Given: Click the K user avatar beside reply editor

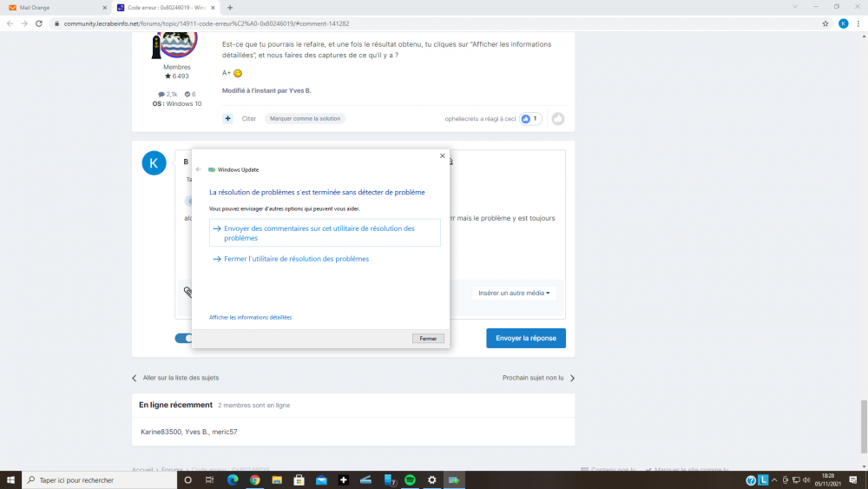Looking at the screenshot, I should click(154, 162).
